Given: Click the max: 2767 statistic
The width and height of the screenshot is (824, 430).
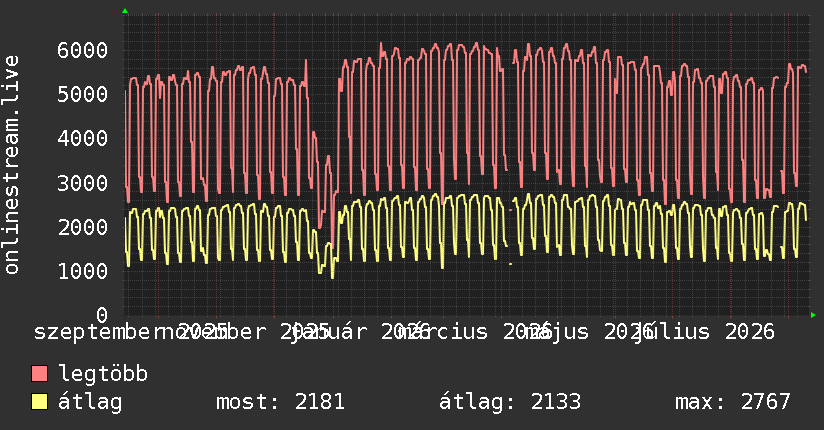Looking at the screenshot, I should coord(733,402).
